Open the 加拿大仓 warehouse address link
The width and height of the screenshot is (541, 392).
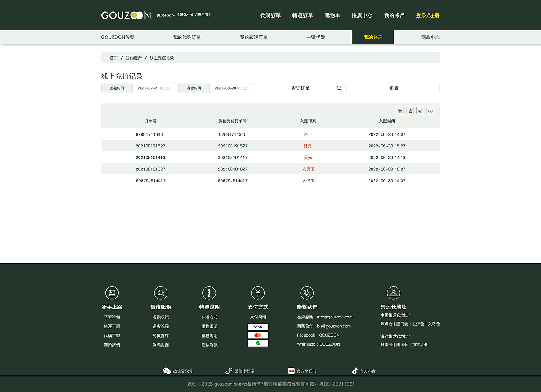420,345
